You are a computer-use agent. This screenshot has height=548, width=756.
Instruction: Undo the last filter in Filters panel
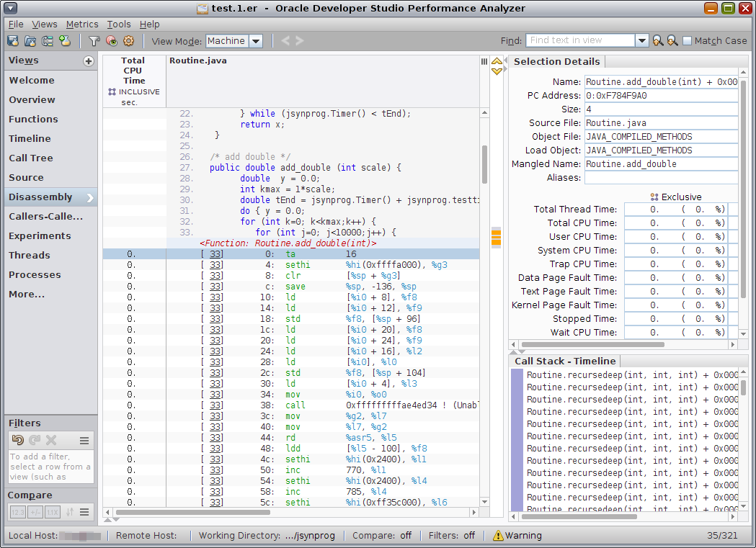coord(18,440)
